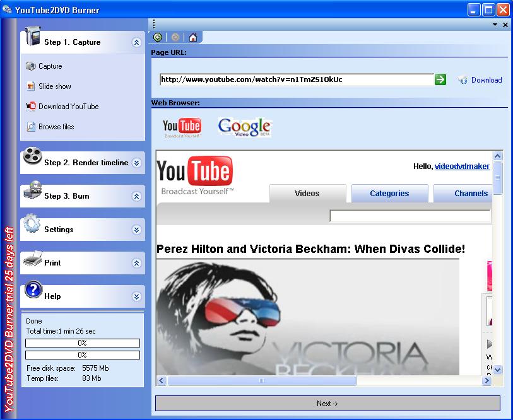
Task: Collapse the Step 1. Capture section
Action: point(136,42)
